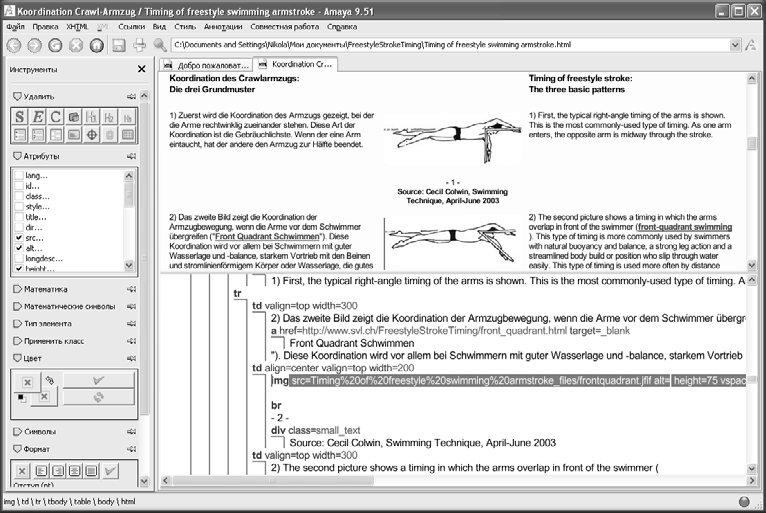Insert a table with the table icon
Viewport: 766px width, 513px height.
coord(128,135)
